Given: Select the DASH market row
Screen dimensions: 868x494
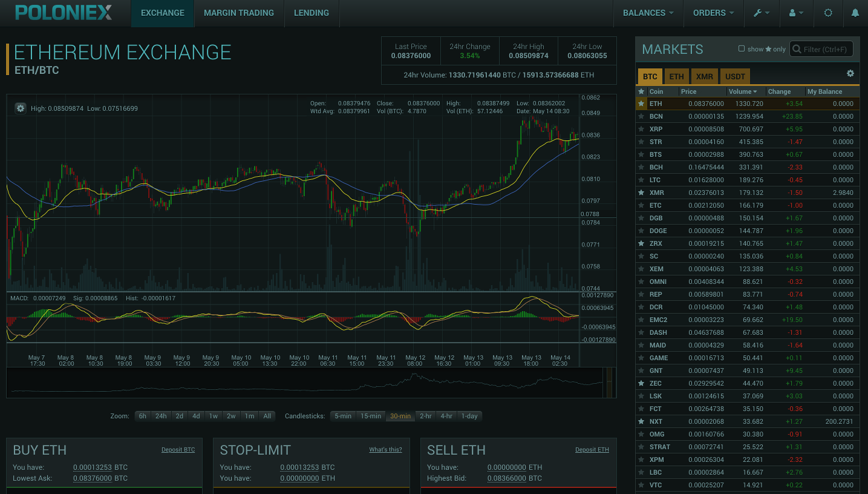Looking at the screenshot, I should click(748, 332).
